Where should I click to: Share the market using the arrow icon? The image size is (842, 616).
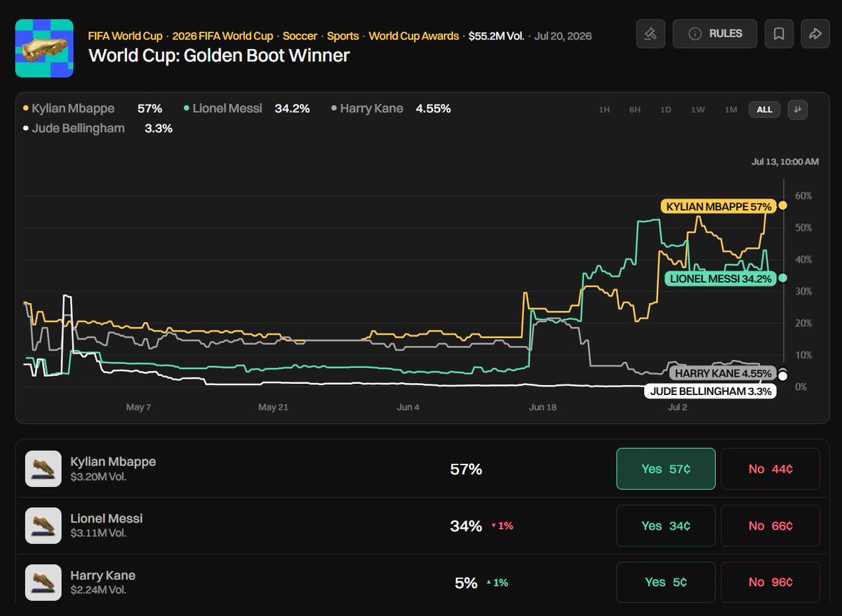(x=815, y=34)
